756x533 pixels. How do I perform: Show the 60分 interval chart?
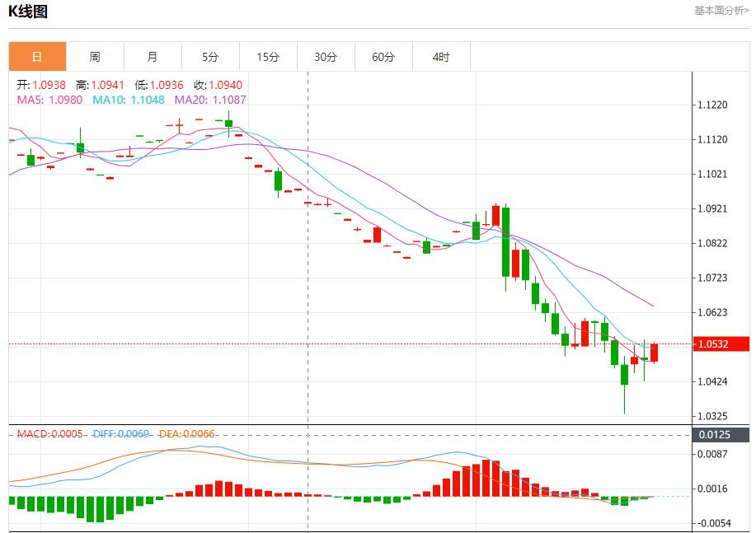383,57
